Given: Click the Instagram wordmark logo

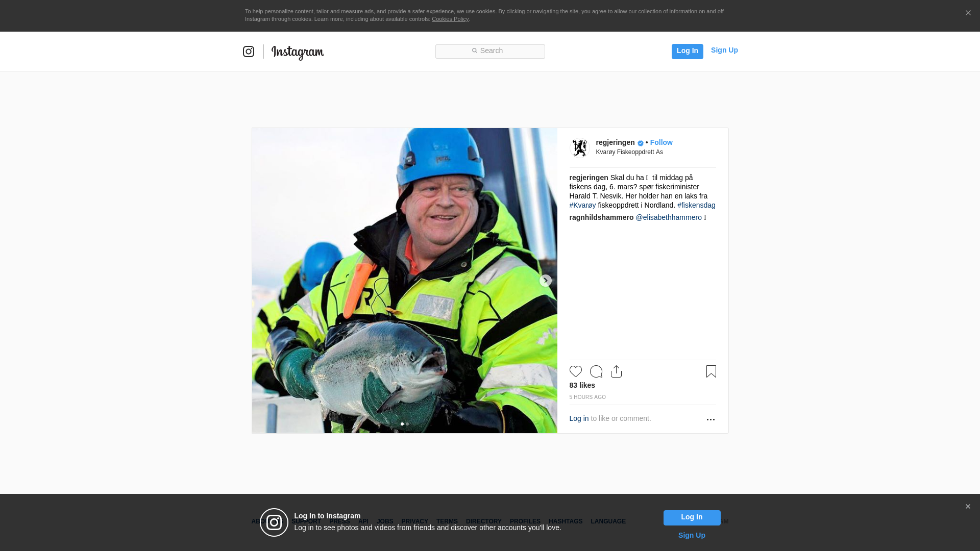Looking at the screenshot, I should click(298, 52).
